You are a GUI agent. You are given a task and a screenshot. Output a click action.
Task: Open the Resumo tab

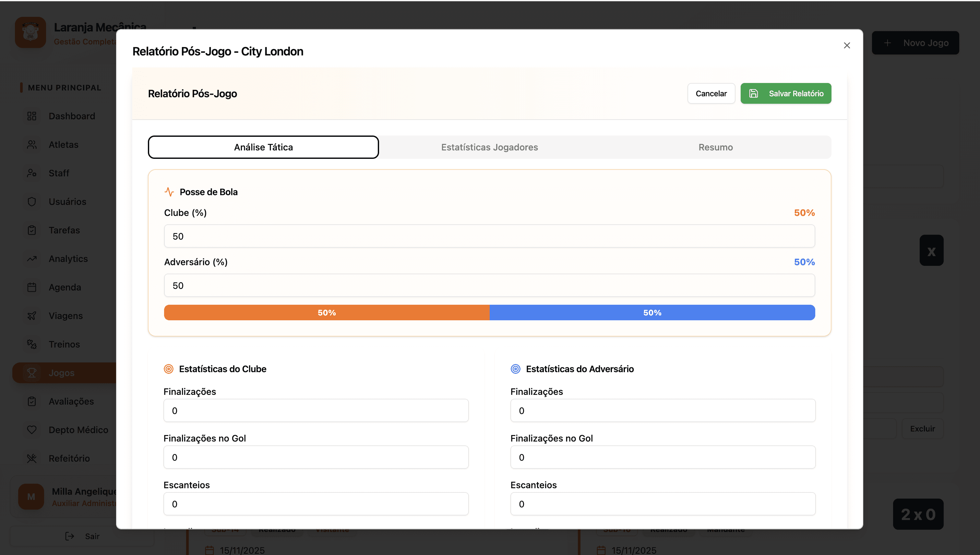tap(715, 147)
